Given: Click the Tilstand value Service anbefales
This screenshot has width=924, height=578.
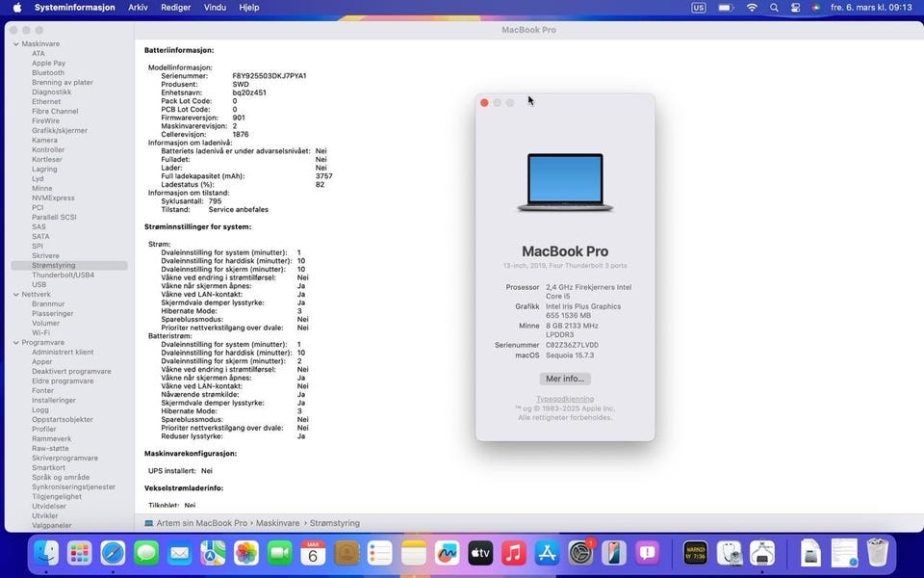Looking at the screenshot, I should (x=238, y=210).
